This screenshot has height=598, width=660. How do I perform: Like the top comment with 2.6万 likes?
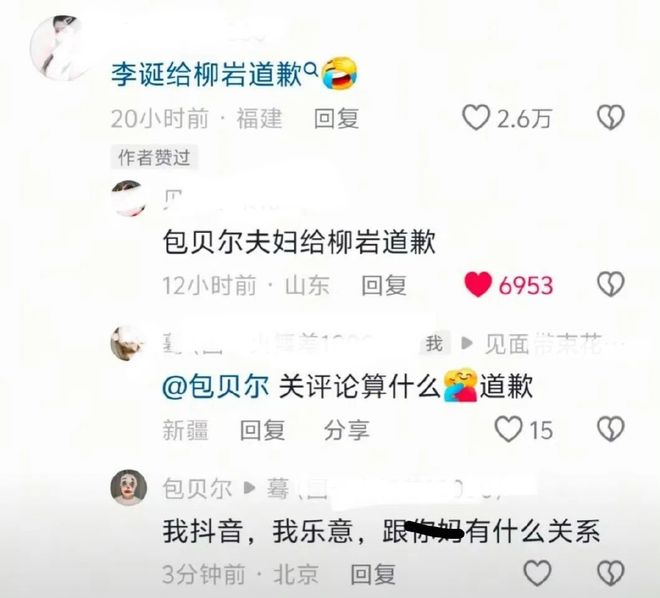[476, 117]
